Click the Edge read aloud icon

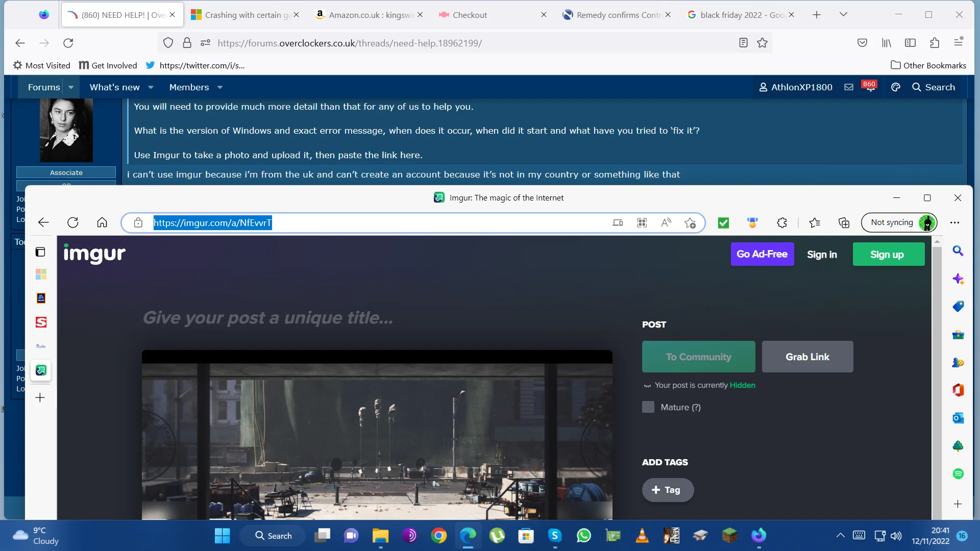(x=666, y=223)
